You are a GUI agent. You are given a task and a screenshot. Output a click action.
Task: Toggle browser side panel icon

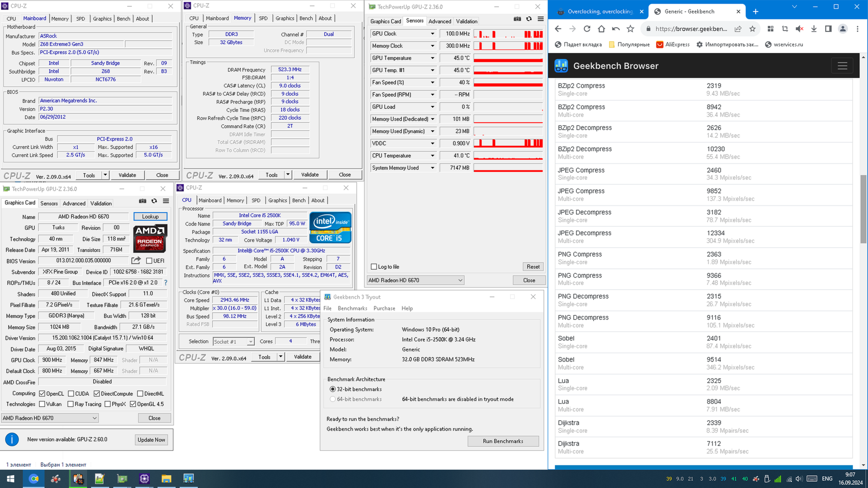pos(828,29)
